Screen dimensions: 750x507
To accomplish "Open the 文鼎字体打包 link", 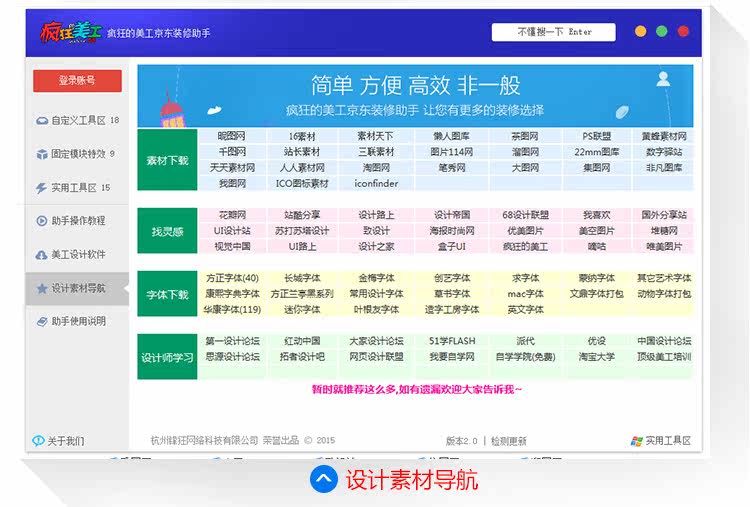I will pyautogui.click(x=596, y=294).
